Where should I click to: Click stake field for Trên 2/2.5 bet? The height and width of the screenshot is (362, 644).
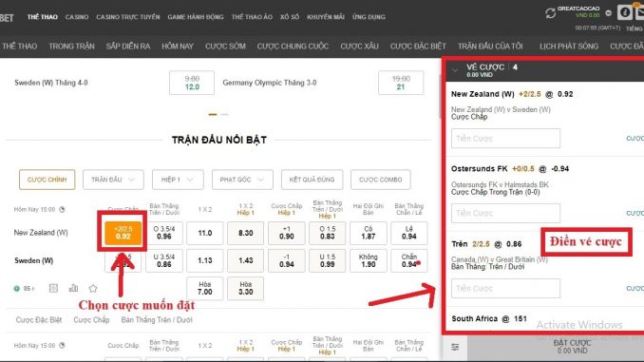tap(505, 288)
